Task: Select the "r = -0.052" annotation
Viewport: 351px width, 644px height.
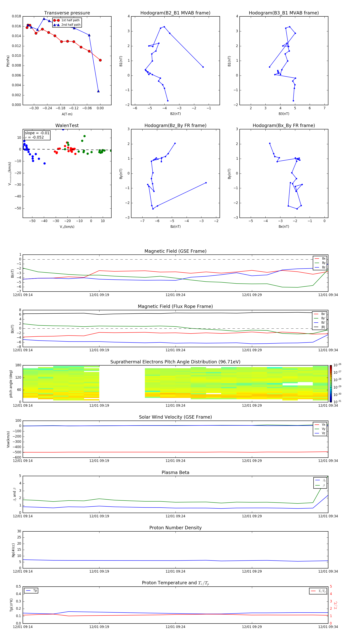Action: point(35,137)
